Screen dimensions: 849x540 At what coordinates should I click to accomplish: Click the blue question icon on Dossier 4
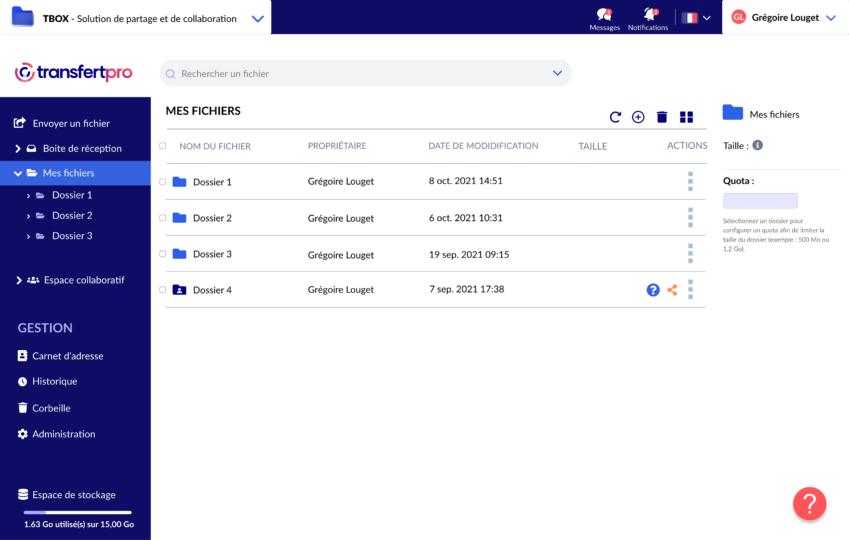pyautogui.click(x=653, y=290)
